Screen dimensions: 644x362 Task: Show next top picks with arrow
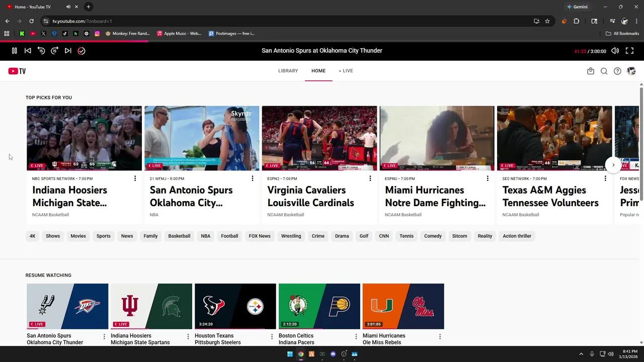[613, 165]
